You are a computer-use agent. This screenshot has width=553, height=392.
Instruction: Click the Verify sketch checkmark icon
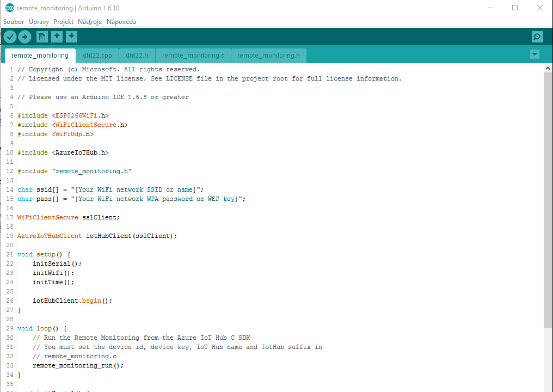click(x=10, y=36)
